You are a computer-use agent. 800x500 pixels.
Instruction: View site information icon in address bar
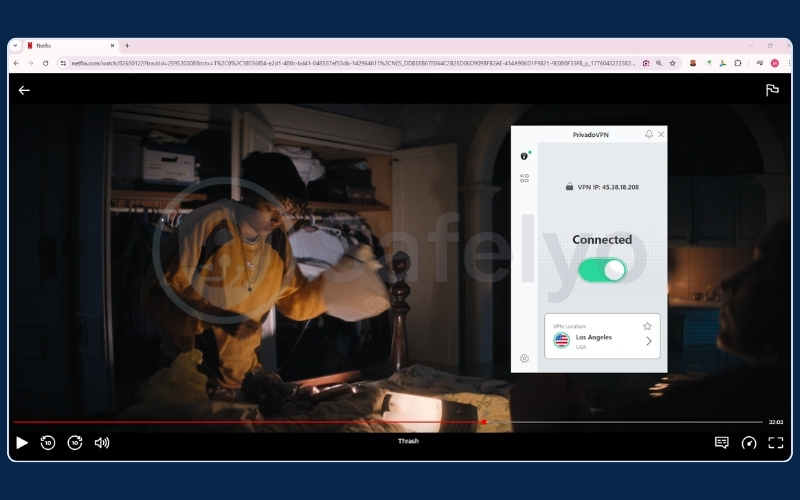63,63
